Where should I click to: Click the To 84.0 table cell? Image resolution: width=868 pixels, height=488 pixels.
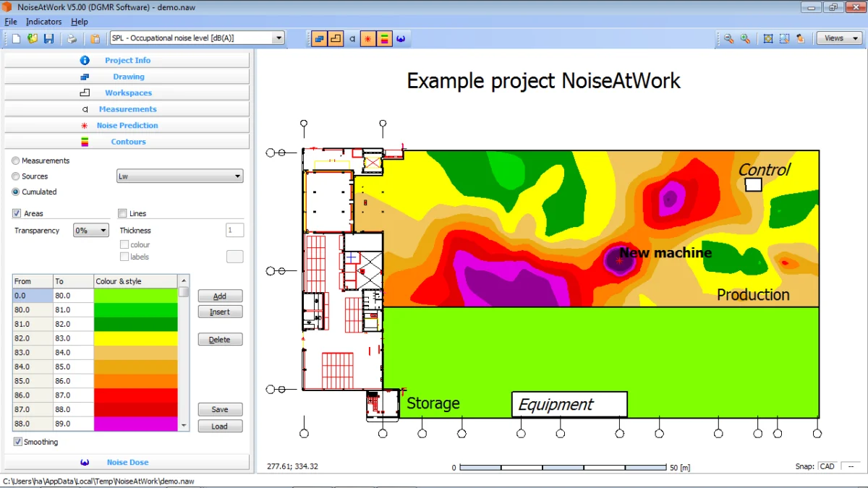tap(73, 353)
